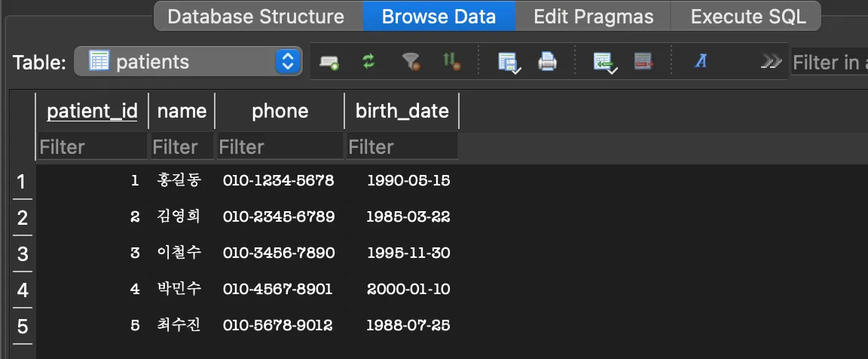Select patient_id cell in 김영희 row

pos(92,216)
